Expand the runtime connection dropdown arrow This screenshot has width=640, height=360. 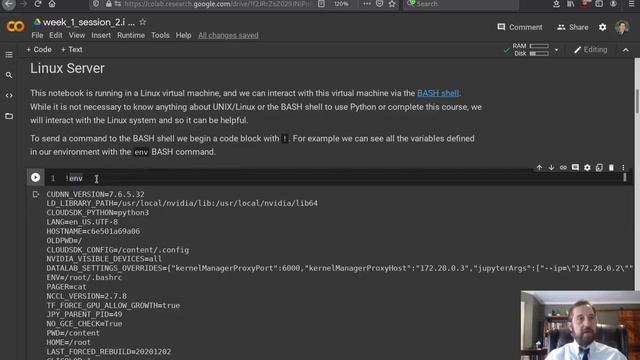556,50
